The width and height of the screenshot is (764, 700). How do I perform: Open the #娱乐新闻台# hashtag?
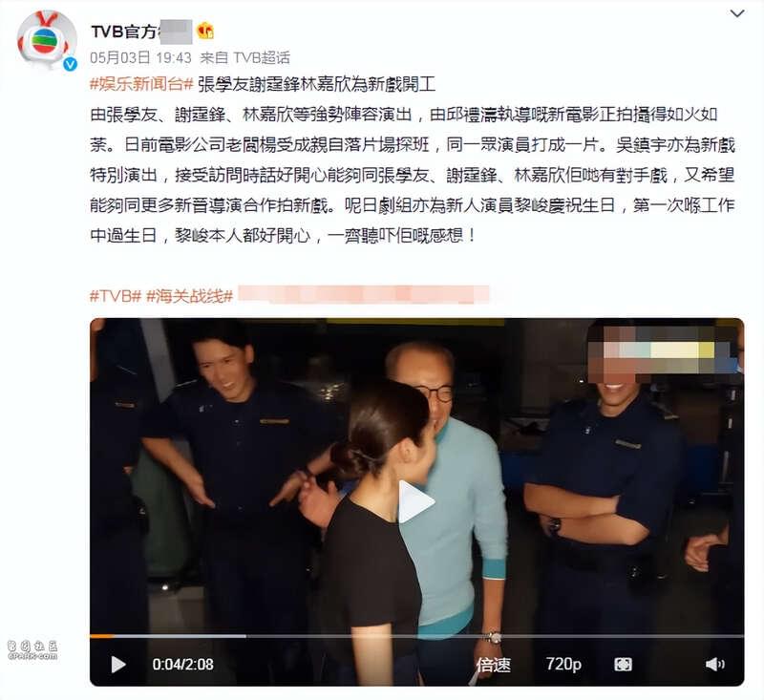[141, 84]
